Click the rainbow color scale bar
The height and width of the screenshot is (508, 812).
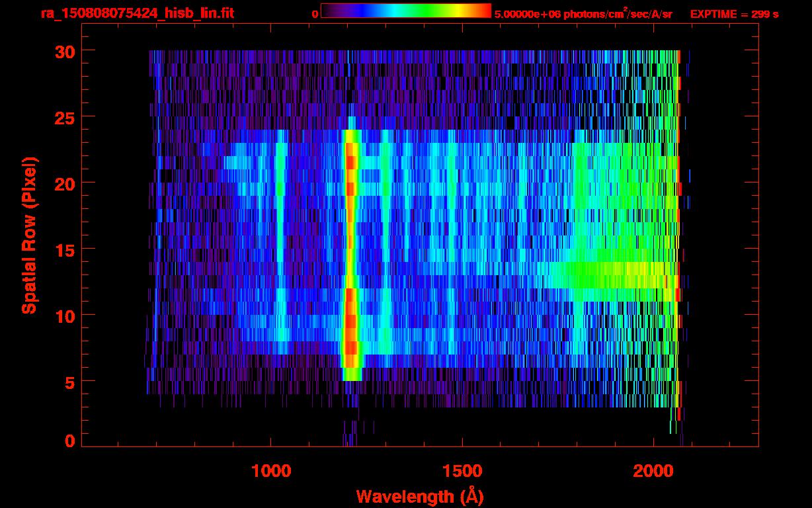tap(405, 11)
